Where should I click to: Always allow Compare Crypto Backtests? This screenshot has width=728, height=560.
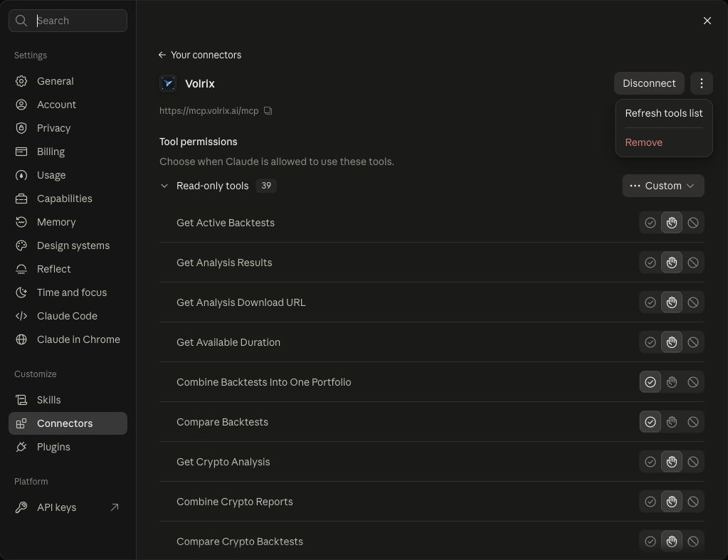click(x=650, y=541)
